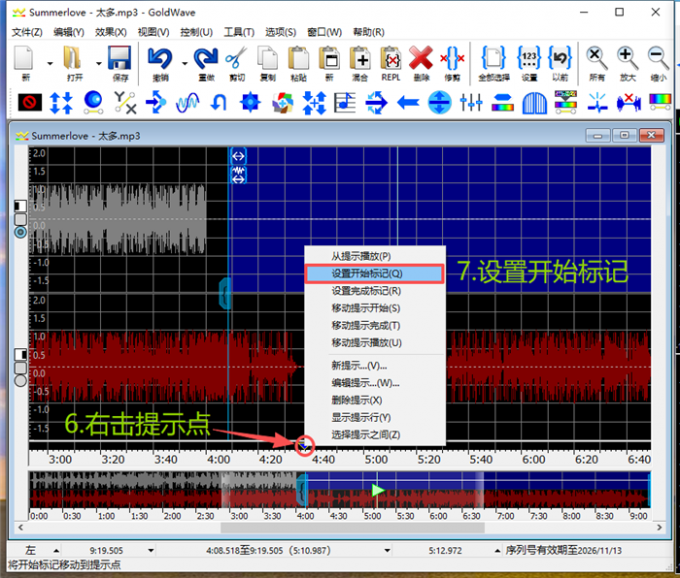This screenshot has width=680, height=578.
Task: Select the upper channel's blue radio button
Action: [20, 232]
